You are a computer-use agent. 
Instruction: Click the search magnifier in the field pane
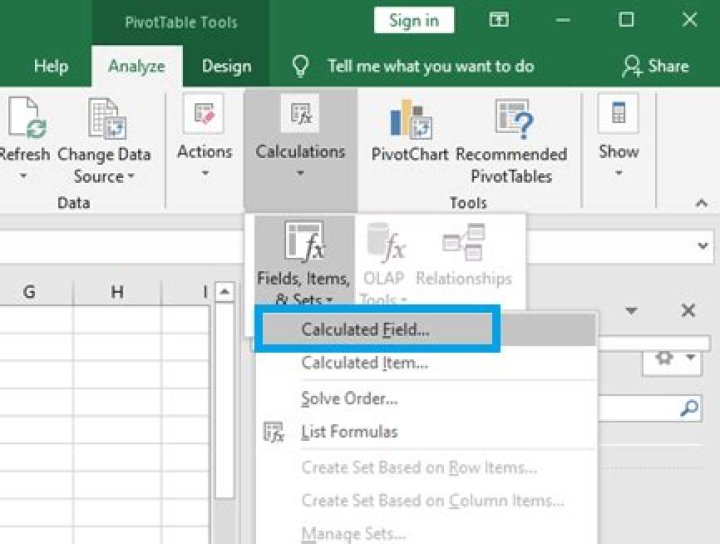(x=689, y=408)
